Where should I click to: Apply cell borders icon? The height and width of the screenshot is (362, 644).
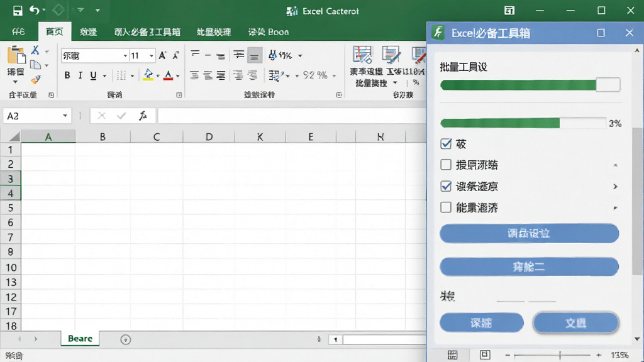[x=121, y=75]
